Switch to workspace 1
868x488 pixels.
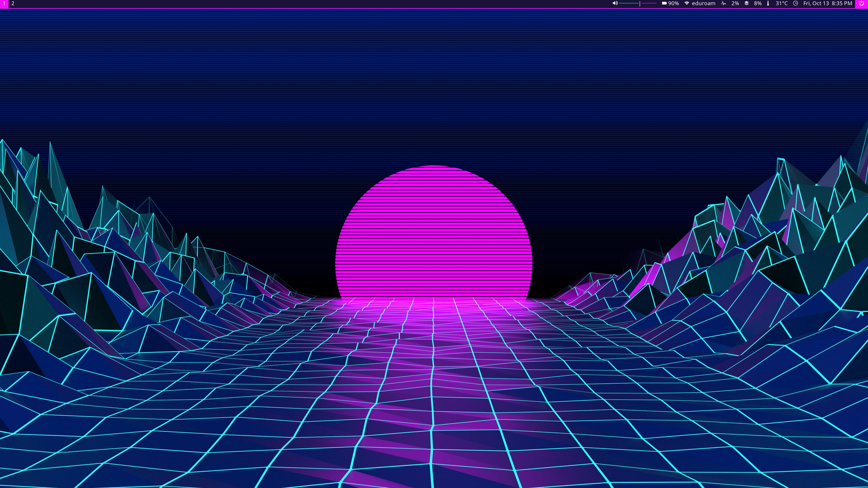click(4, 4)
